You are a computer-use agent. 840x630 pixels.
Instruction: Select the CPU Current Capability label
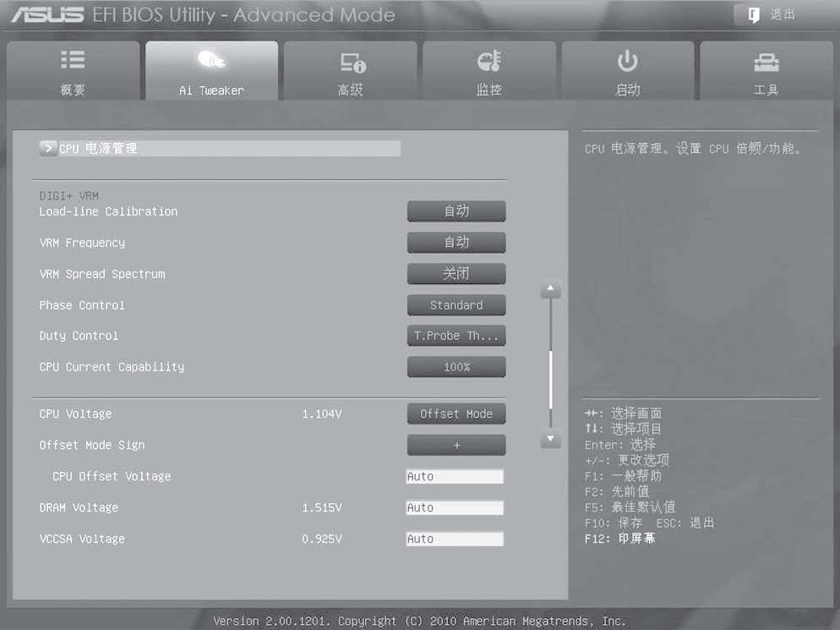click(x=112, y=367)
